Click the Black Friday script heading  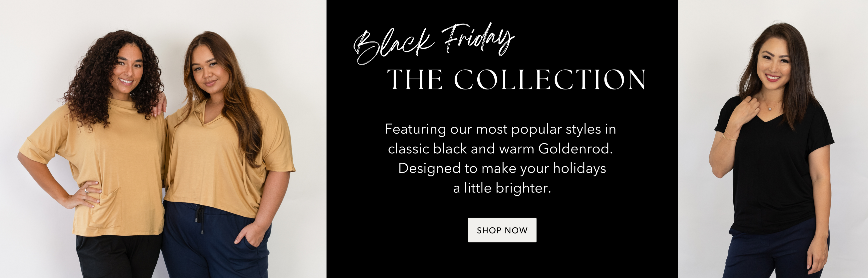point(434,44)
